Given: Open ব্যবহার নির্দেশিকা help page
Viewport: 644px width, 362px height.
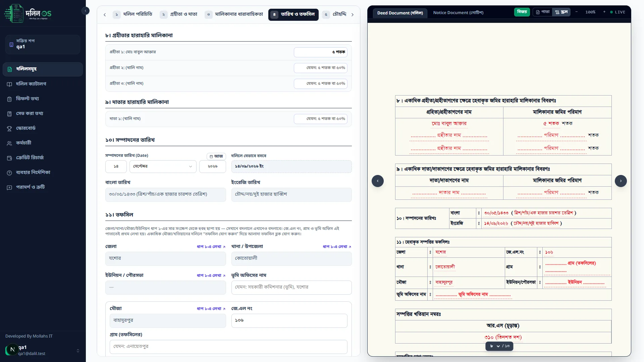Looking at the screenshot, I should (43, 172).
